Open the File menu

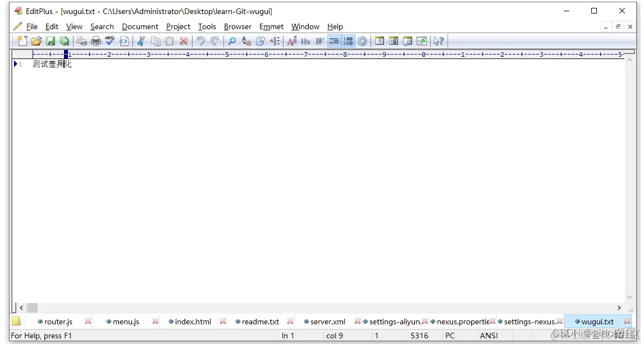click(31, 27)
